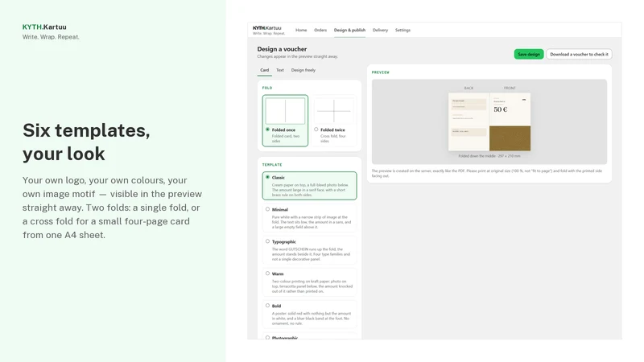Screen dimensions: 644x362
Task: Click the 'Write. Wrap. Repeat.' tagline on left panel
Action: [51, 37]
